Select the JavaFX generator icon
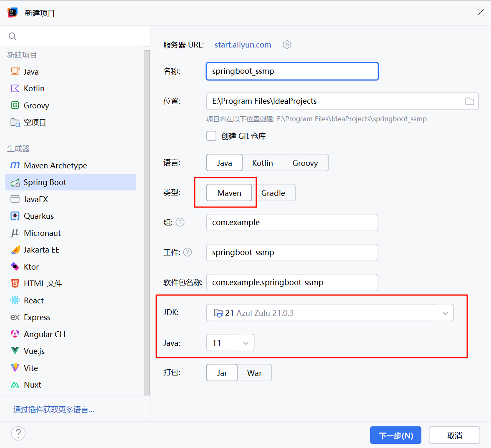The height and width of the screenshot is (448, 491). pos(15,199)
